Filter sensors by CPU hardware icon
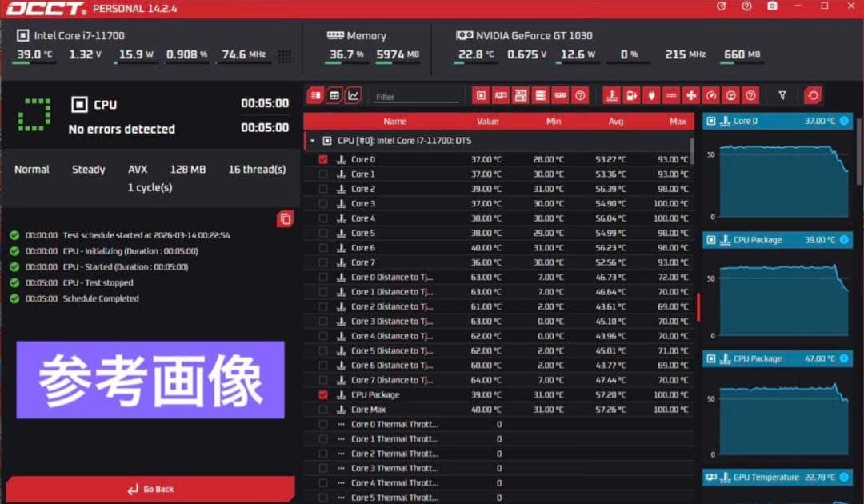 pyautogui.click(x=481, y=96)
